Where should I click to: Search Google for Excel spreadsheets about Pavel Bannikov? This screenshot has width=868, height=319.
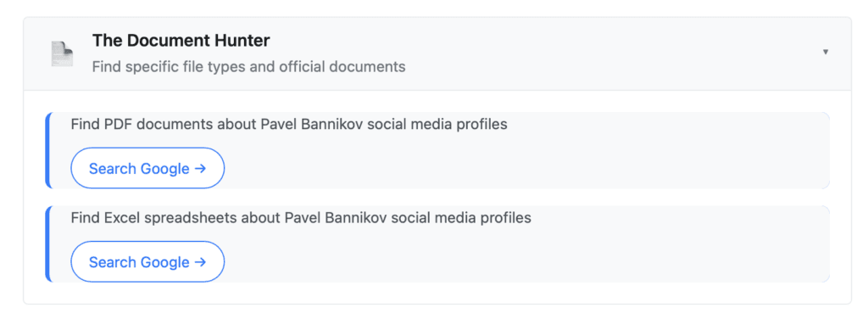point(147,261)
